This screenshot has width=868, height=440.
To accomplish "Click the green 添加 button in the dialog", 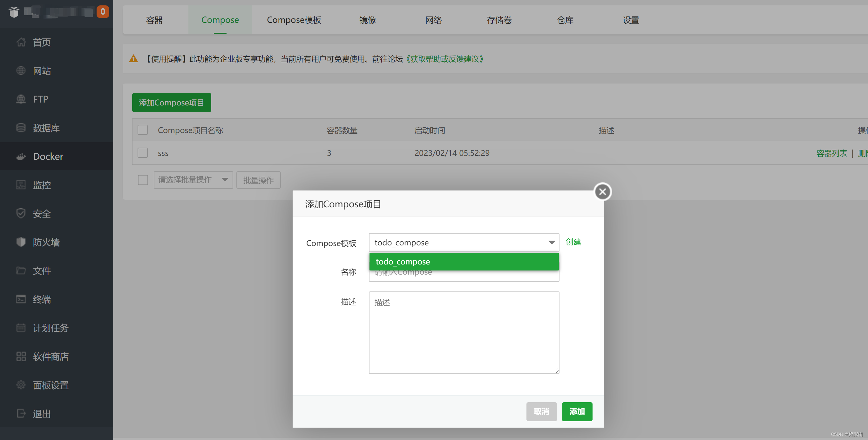I will (x=577, y=411).
